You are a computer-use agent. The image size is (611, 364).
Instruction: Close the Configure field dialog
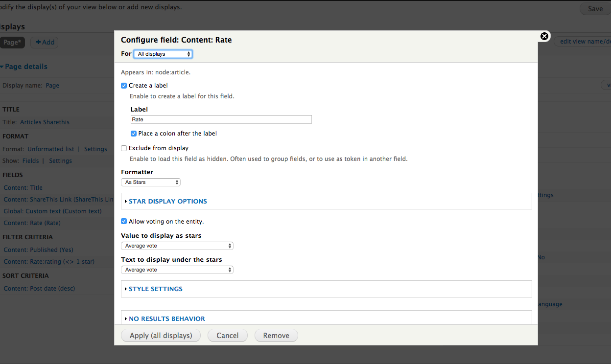point(544,36)
